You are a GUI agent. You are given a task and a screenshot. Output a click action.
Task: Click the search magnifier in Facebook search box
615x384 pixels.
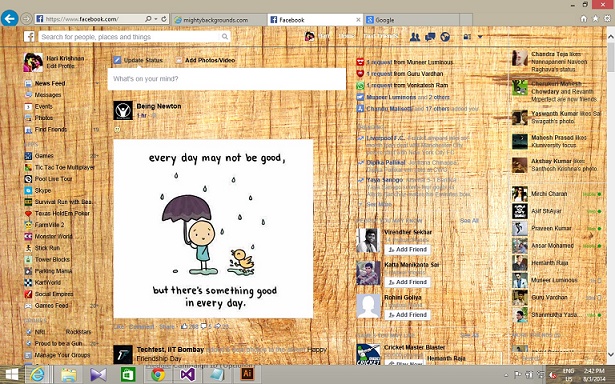click(x=224, y=36)
